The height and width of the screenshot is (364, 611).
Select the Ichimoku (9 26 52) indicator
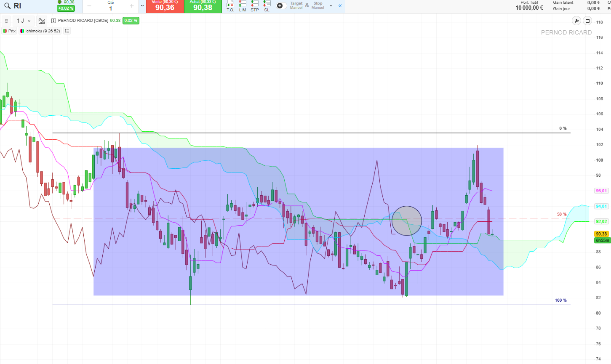pyautogui.click(x=40, y=31)
